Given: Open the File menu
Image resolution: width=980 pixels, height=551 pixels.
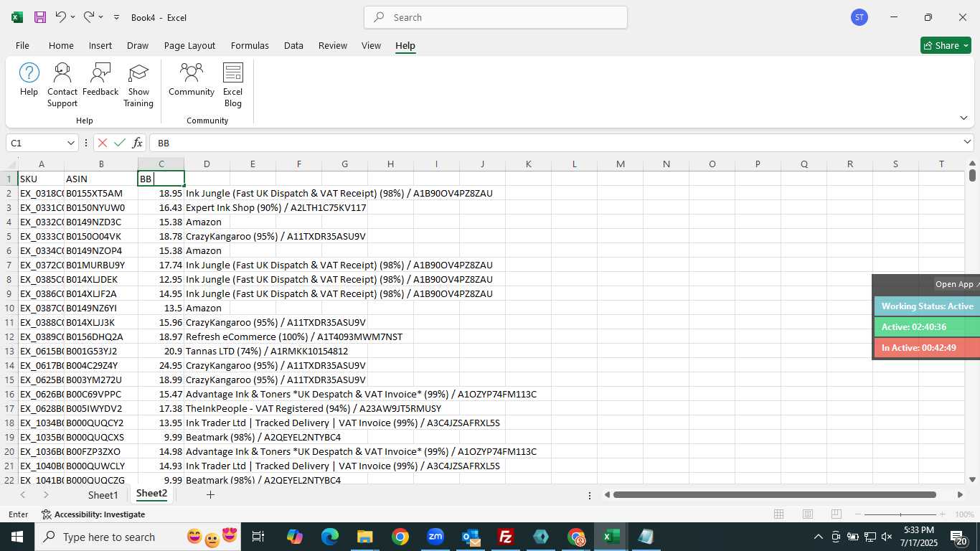Looking at the screenshot, I should (x=22, y=45).
